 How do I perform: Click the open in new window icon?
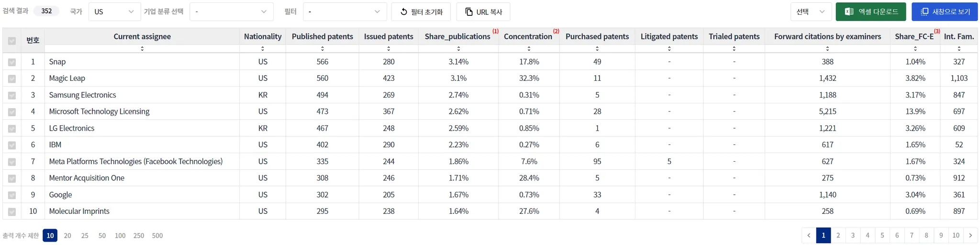924,11
